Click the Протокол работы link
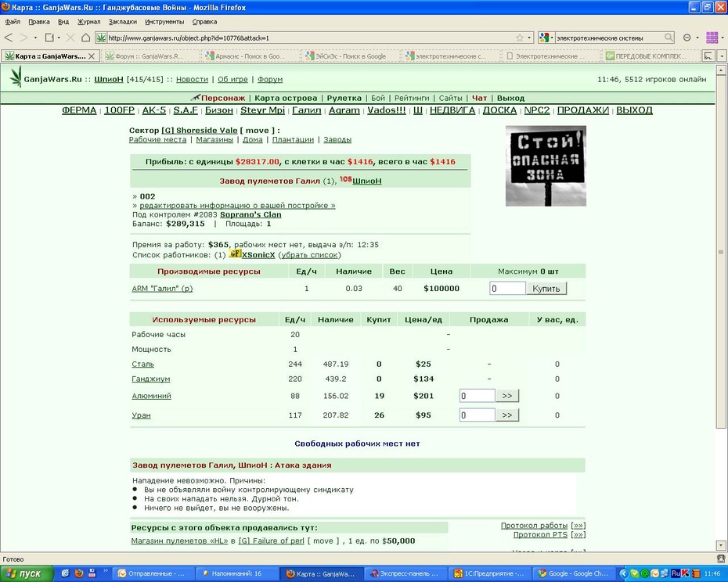This screenshot has height=582, width=728. pyautogui.click(x=534, y=526)
